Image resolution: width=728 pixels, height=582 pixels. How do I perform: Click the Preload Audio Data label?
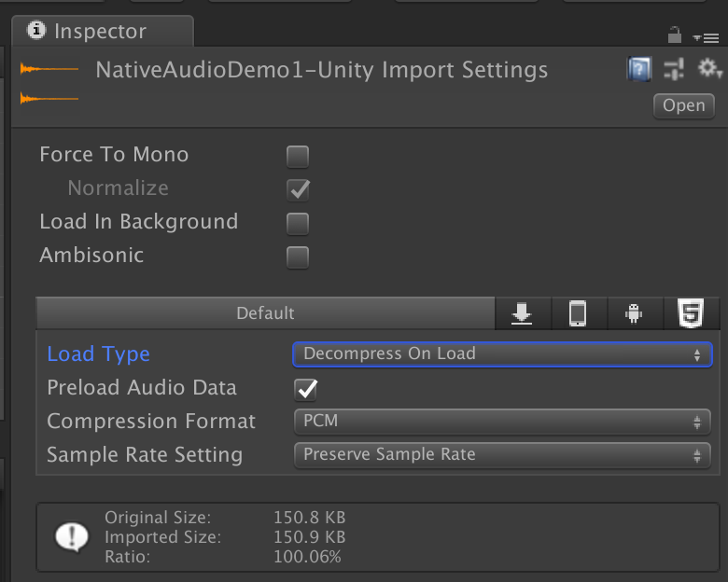[142, 388]
